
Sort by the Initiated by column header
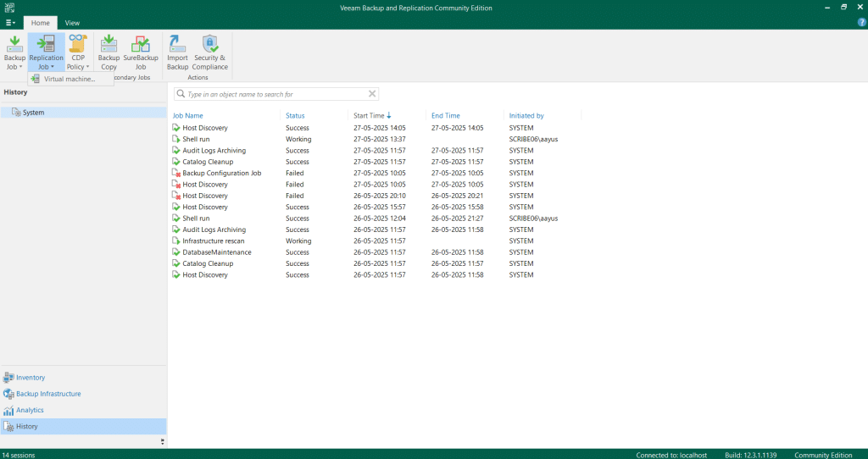click(x=526, y=115)
